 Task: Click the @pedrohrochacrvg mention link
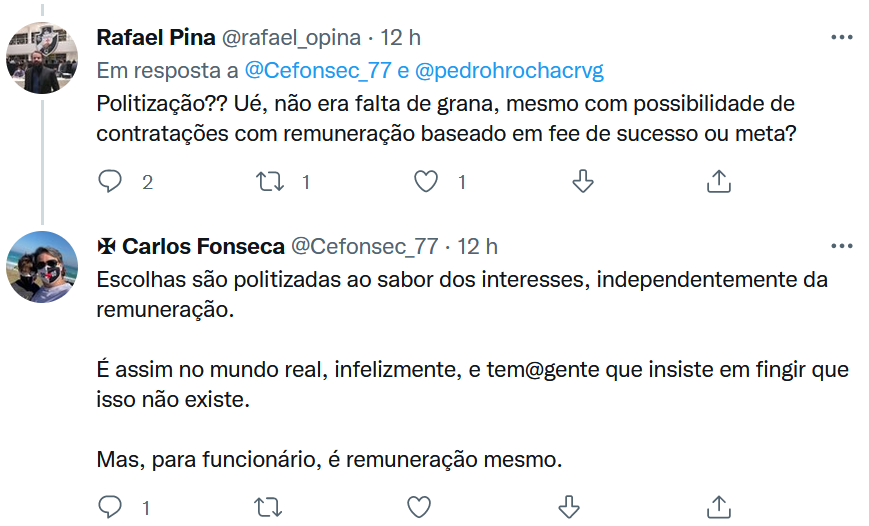(x=507, y=71)
